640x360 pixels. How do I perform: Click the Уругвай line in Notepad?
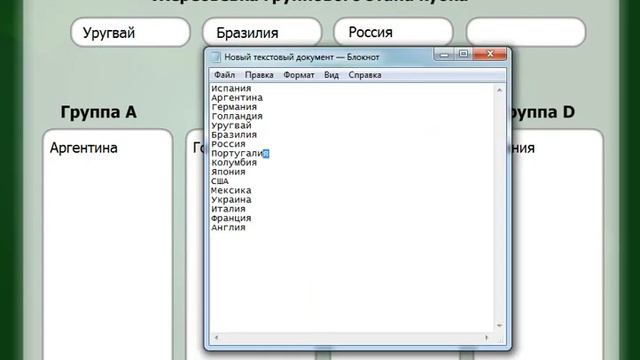click(x=231, y=125)
